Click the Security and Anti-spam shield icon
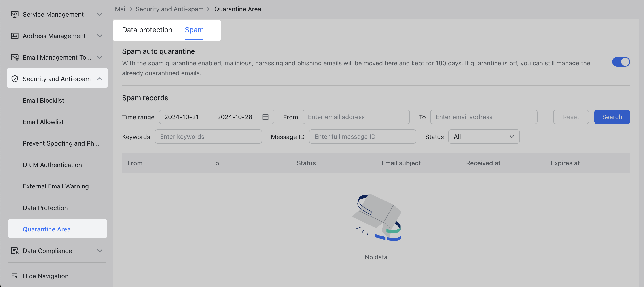Image resolution: width=644 pixels, height=287 pixels. click(15, 79)
